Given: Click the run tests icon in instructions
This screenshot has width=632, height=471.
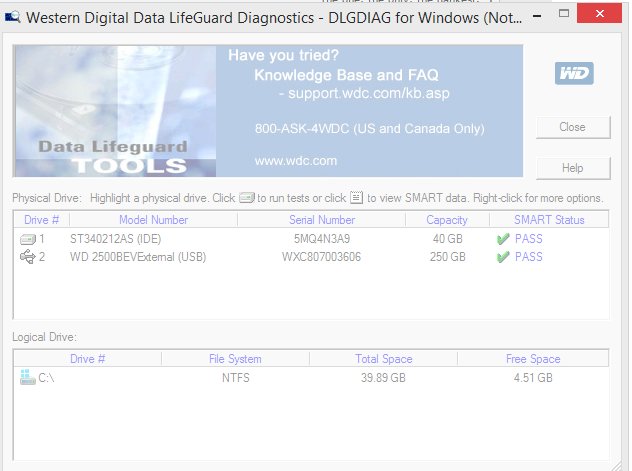Looking at the screenshot, I should (247, 198).
